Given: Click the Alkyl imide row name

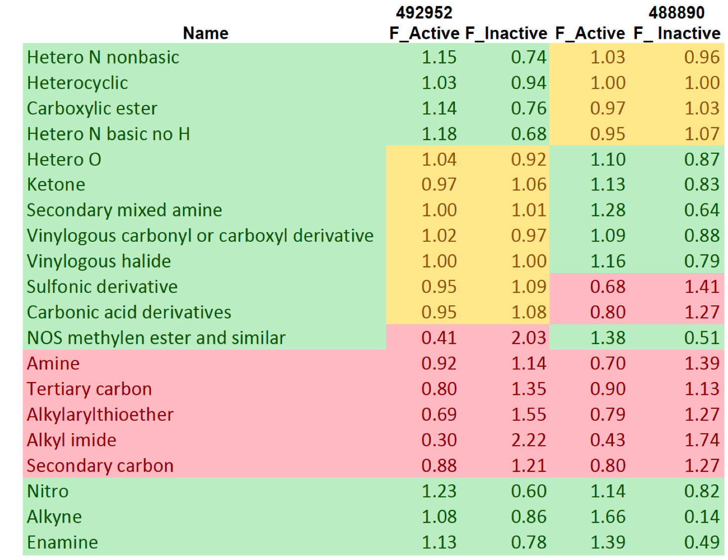Looking at the screenshot, I should (72, 440).
